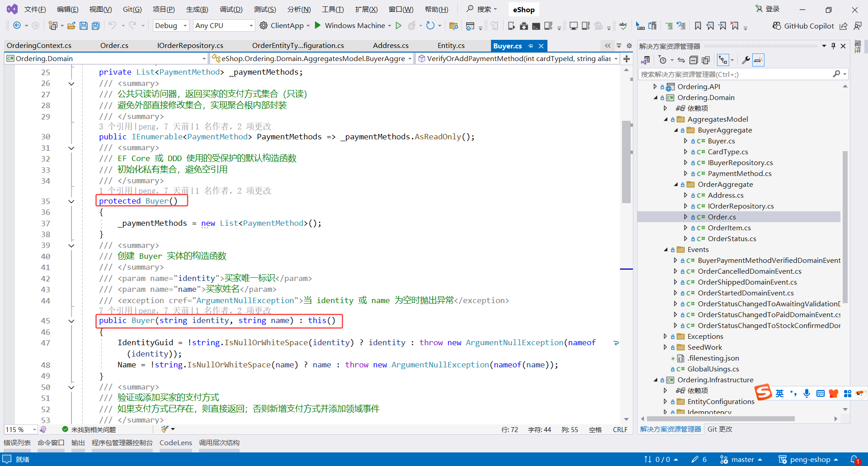Viewport: 868px width, 466px height.
Task: Click the Pending Changes Filter clock icon
Action: tap(663, 60)
